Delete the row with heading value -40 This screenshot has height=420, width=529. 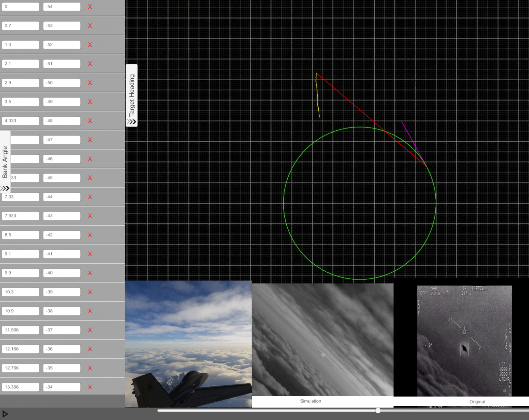pos(90,273)
